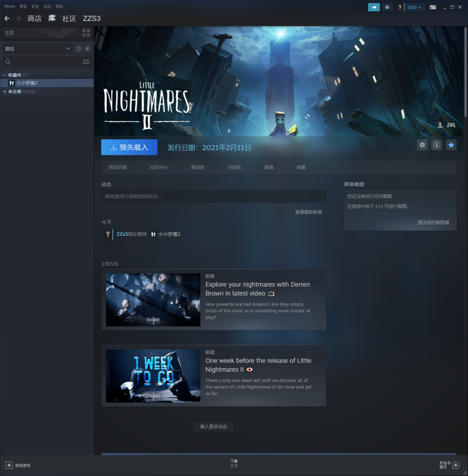Open the game settings gear icon
Image resolution: width=468 pixels, height=476 pixels.
[x=422, y=145]
